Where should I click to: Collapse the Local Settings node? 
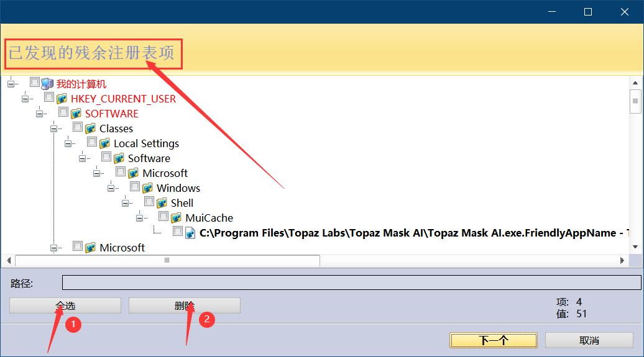tap(68, 143)
